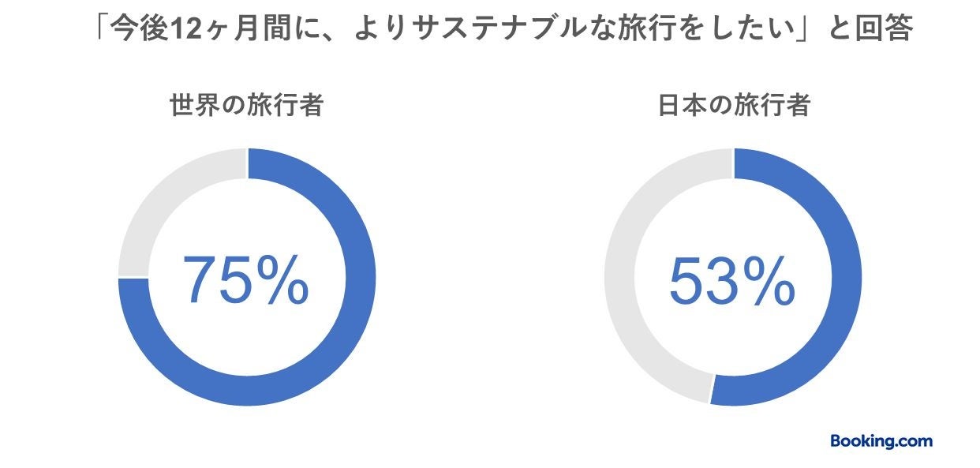Select the 53% figure inside right donut
The image size is (980, 468).
click(731, 282)
